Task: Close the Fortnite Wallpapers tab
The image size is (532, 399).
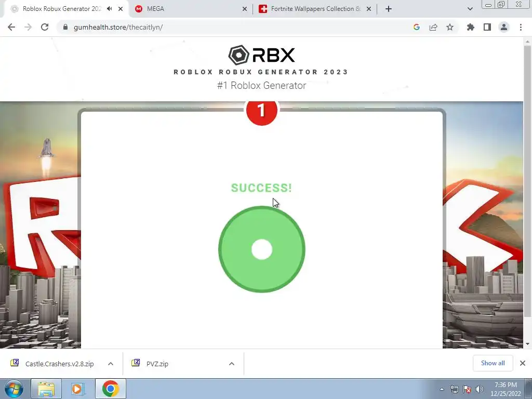Action: coord(369,9)
